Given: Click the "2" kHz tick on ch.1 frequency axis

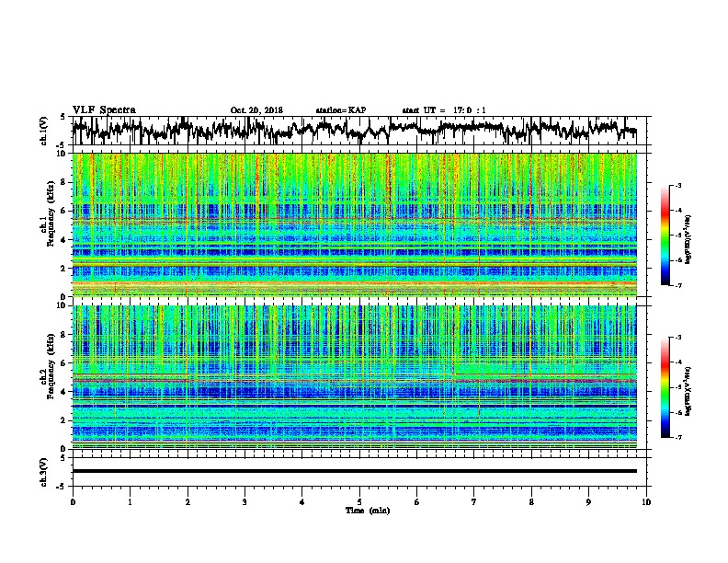Looking at the screenshot, I should 64,268.
